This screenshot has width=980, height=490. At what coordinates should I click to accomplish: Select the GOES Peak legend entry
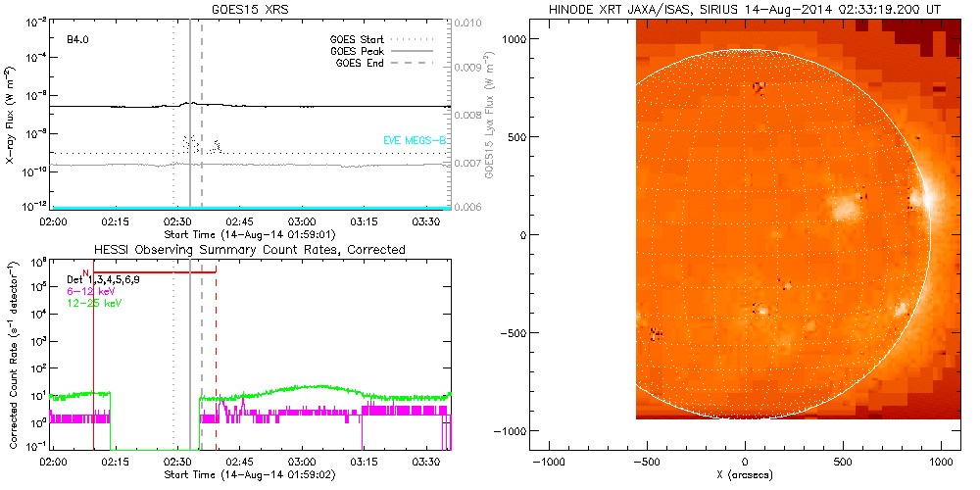[x=358, y=51]
